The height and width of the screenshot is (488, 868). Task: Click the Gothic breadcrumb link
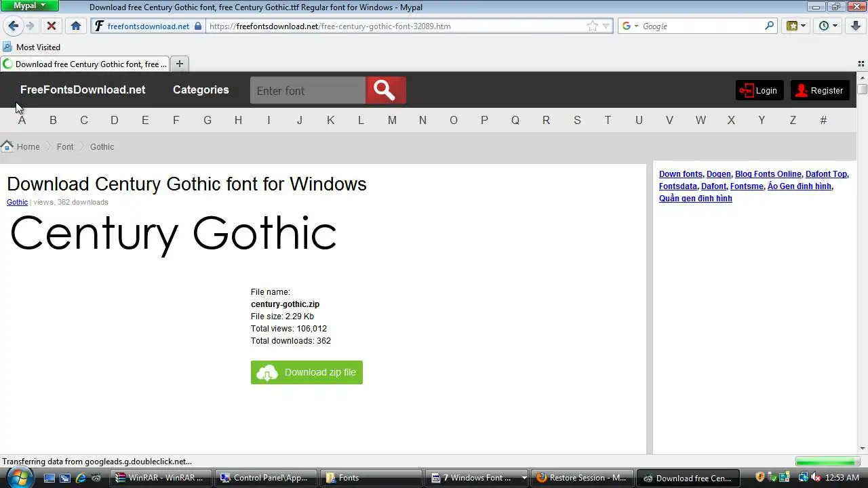pos(102,146)
